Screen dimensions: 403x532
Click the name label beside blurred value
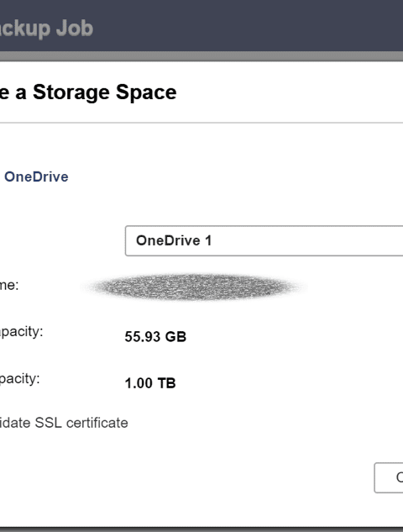pos(9,286)
